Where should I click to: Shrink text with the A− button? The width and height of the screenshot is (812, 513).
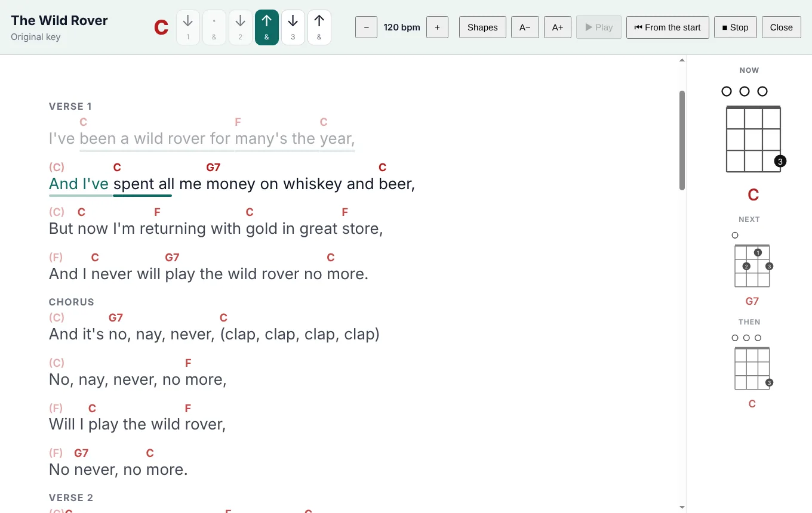pos(525,27)
